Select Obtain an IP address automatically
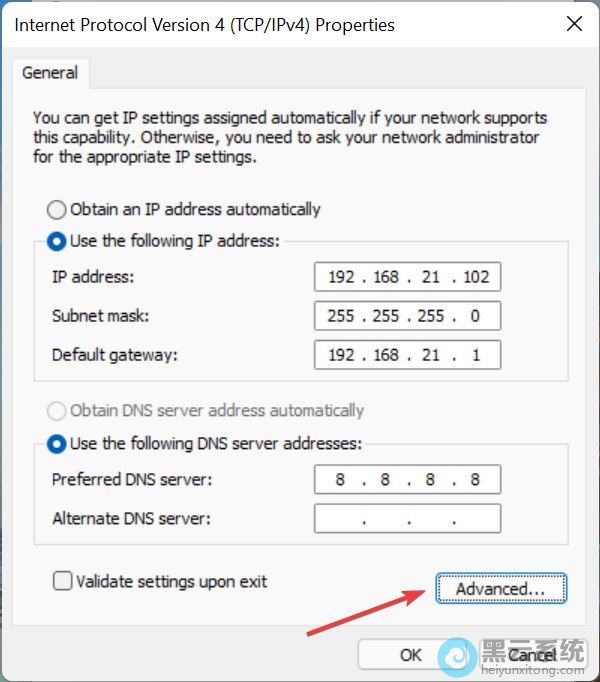600x682 pixels. 57,210
